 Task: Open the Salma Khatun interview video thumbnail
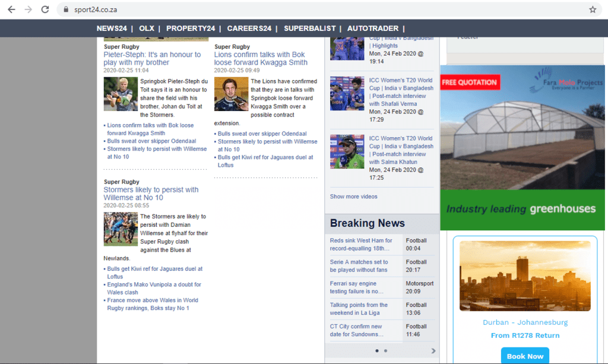(x=347, y=151)
